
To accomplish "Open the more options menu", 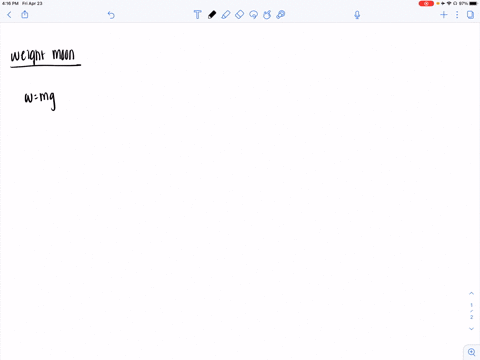I will click(457, 15).
